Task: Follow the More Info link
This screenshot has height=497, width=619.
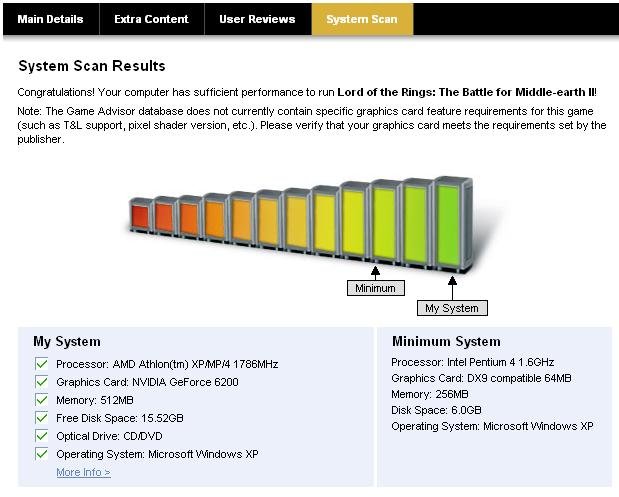Action: pyautogui.click(x=83, y=472)
